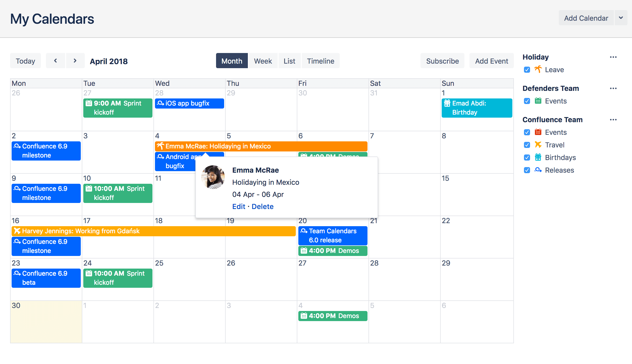Viewport: 632px width, 364px height.
Task: Click the 4:00 PM Demos calendar grid icon
Action: coord(304,251)
